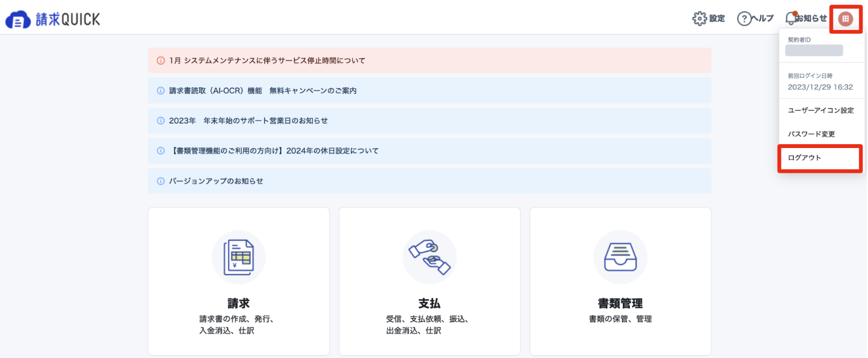
Task: Click the info icon beside 年末年始のサポート notice
Action: coord(161,121)
